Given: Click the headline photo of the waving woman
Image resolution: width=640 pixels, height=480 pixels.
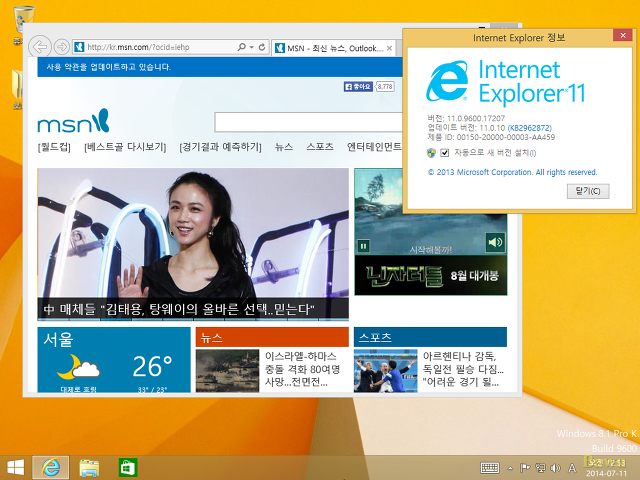Looking at the screenshot, I should [193, 233].
